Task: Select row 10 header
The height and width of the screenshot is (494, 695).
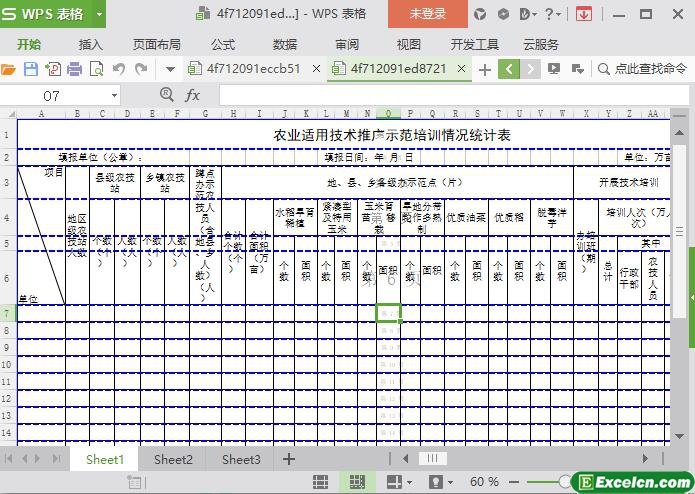Action: tap(8, 365)
